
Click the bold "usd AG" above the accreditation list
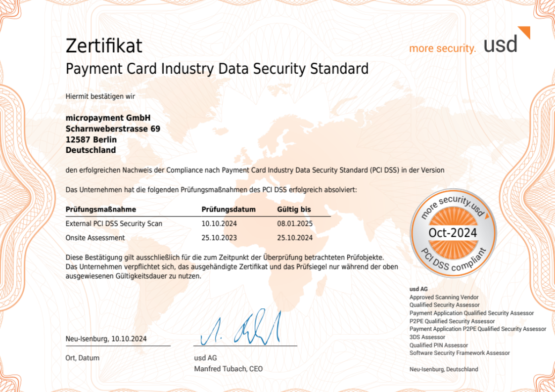pyautogui.click(x=419, y=289)
